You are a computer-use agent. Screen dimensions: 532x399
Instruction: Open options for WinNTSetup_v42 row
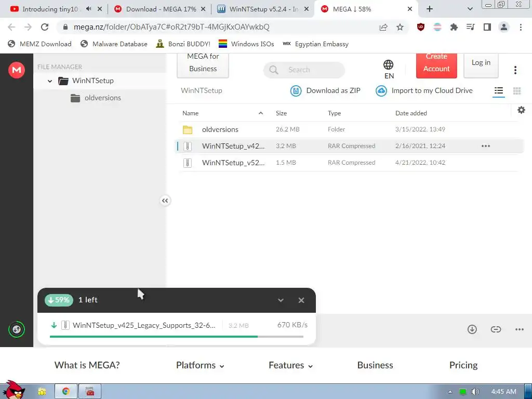(x=486, y=146)
